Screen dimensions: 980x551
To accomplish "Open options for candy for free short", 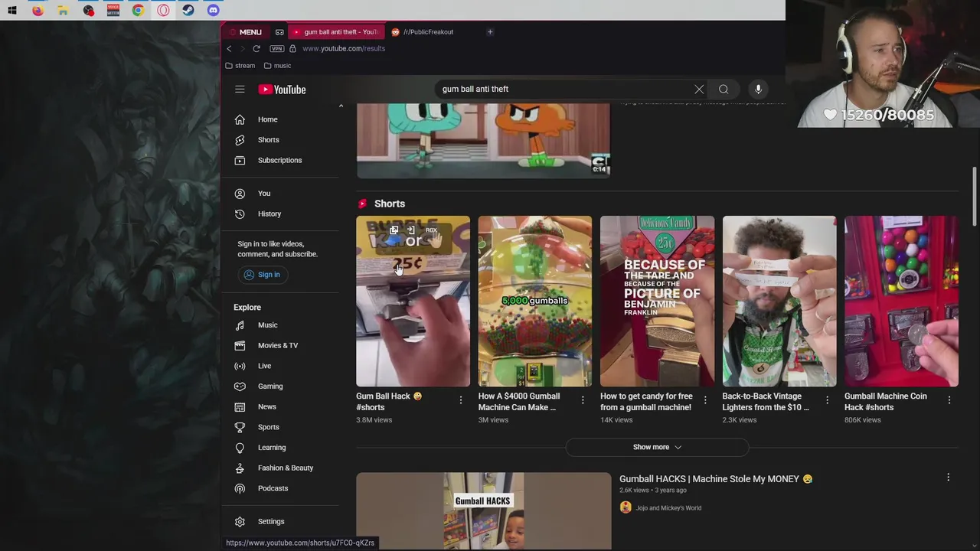I will (x=705, y=400).
